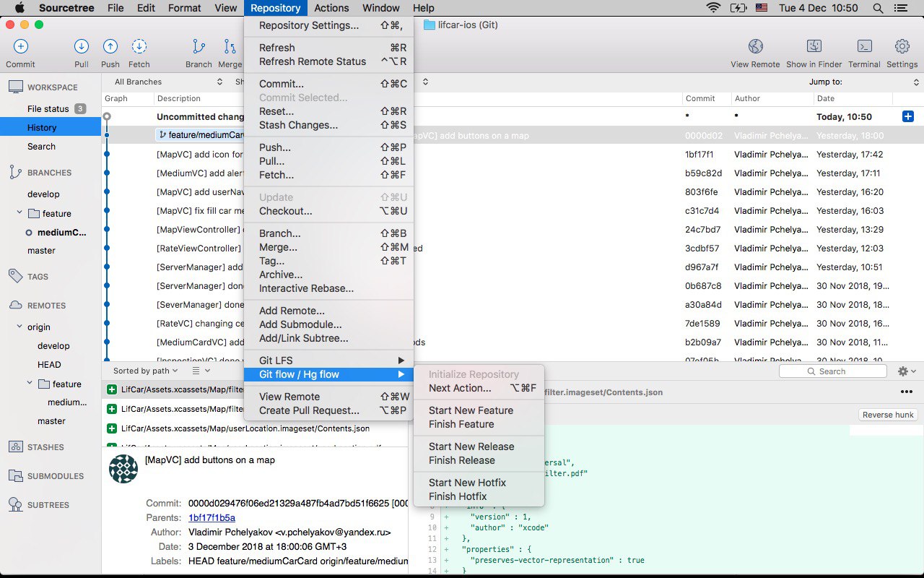Click the Reverse hunk button
The width and height of the screenshot is (924, 578).
(888, 415)
